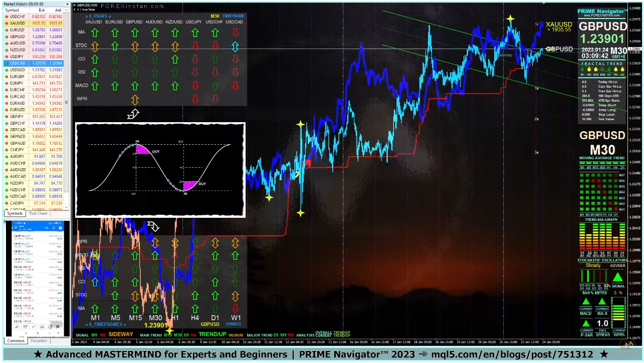Click green triangle above MACD label in right panel
The image size is (644, 363).
point(585,302)
